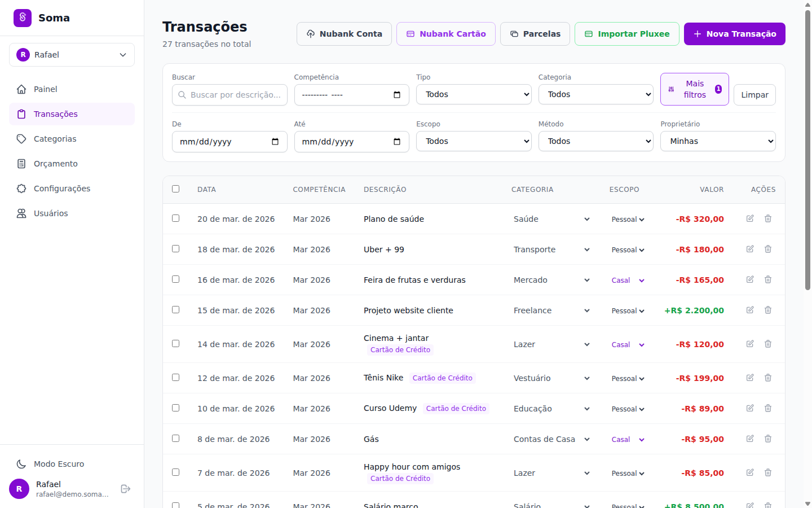
Task: Edit the Projeto website cliente transaction
Action: (750, 310)
